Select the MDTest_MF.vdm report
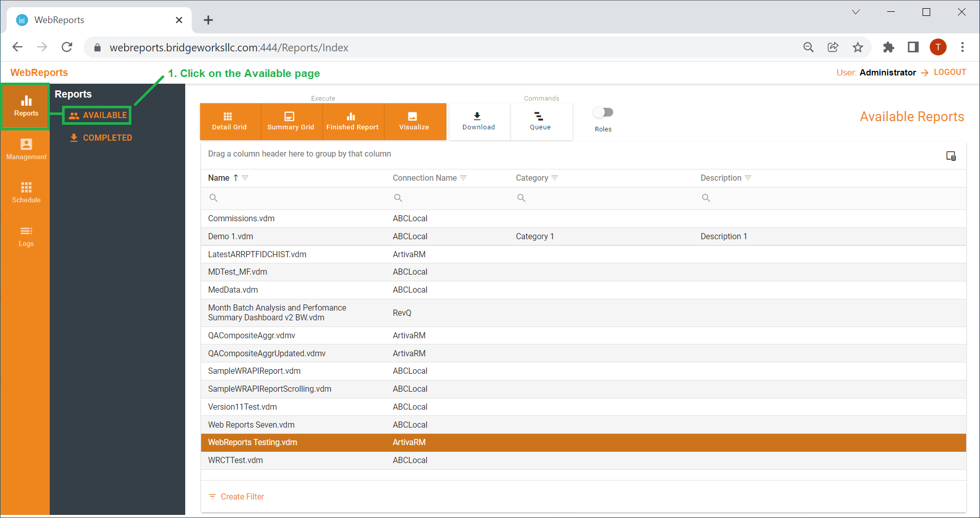 point(583,272)
